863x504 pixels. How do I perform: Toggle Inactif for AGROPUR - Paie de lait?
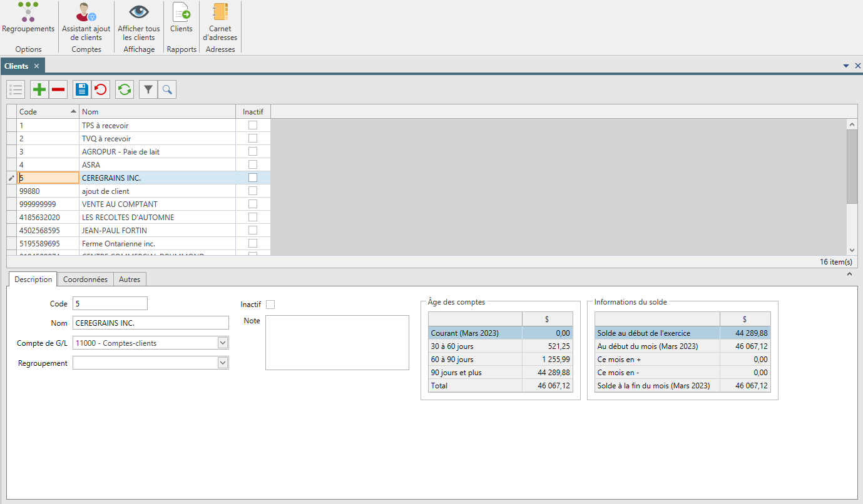(253, 151)
